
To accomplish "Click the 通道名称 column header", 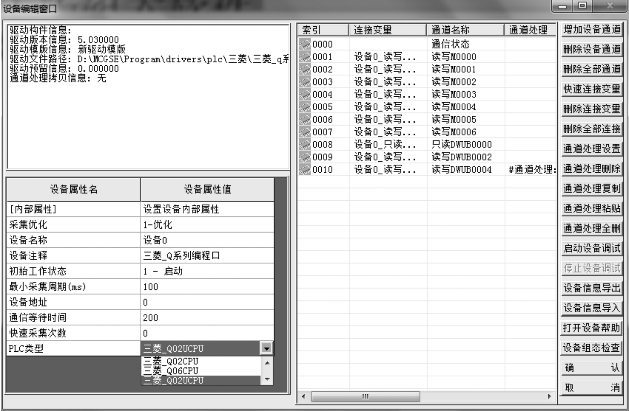I will click(465, 30).
